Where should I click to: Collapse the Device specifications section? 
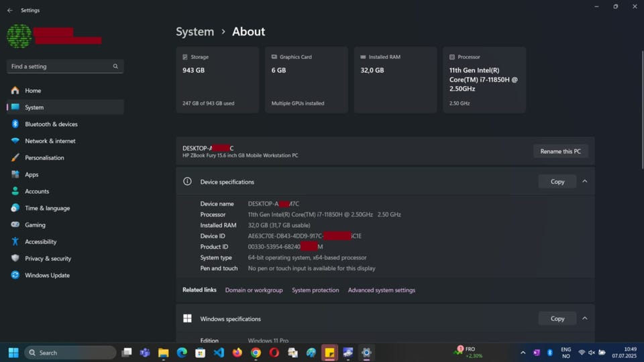pyautogui.click(x=585, y=182)
